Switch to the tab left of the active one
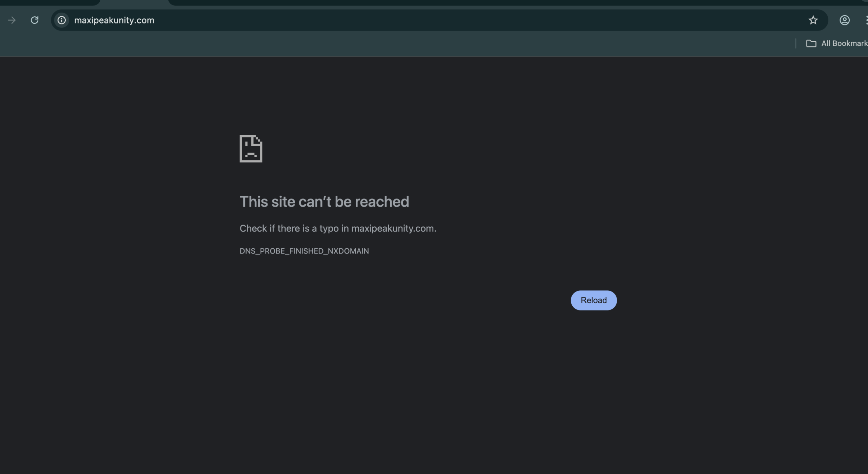Viewport: 868px width, 474px height. pyautogui.click(x=49, y=2)
